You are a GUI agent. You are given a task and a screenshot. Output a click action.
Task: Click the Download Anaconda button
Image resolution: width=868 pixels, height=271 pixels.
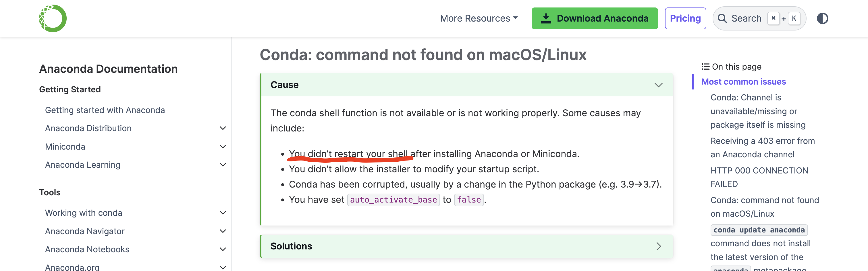tap(594, 18)
